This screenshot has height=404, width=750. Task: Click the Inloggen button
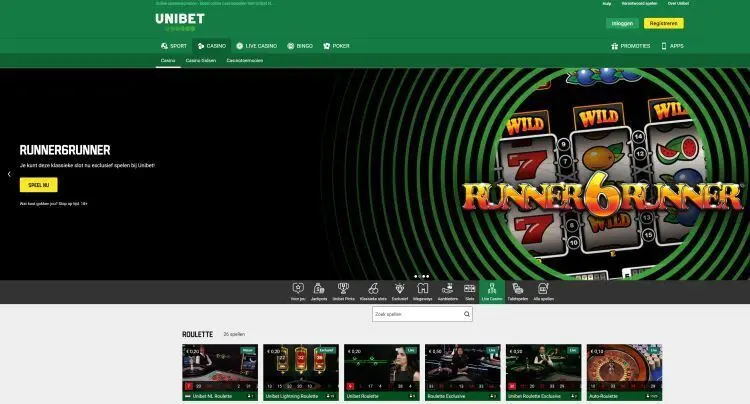620,23
